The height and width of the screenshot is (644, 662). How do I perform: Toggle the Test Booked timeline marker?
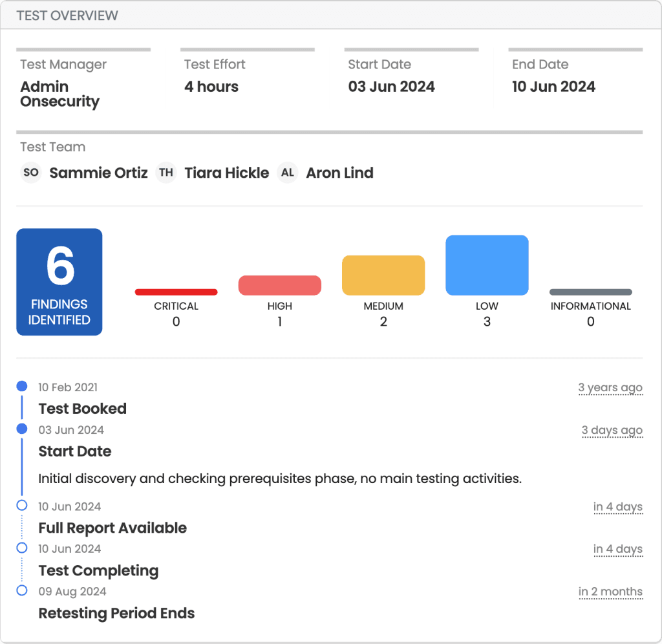point(22,386)
